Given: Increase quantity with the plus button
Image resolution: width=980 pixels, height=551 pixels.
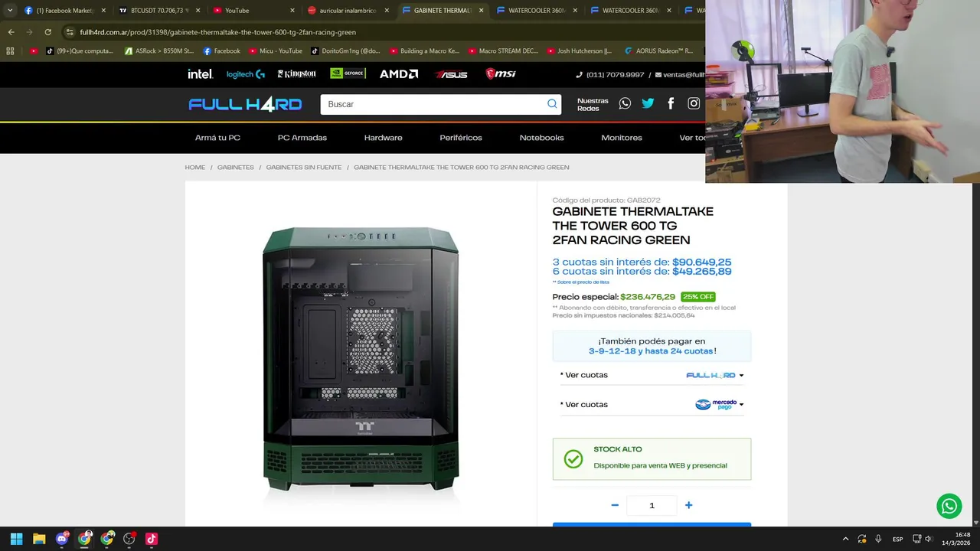Looking at the screenshot, I should coord(689,505).
